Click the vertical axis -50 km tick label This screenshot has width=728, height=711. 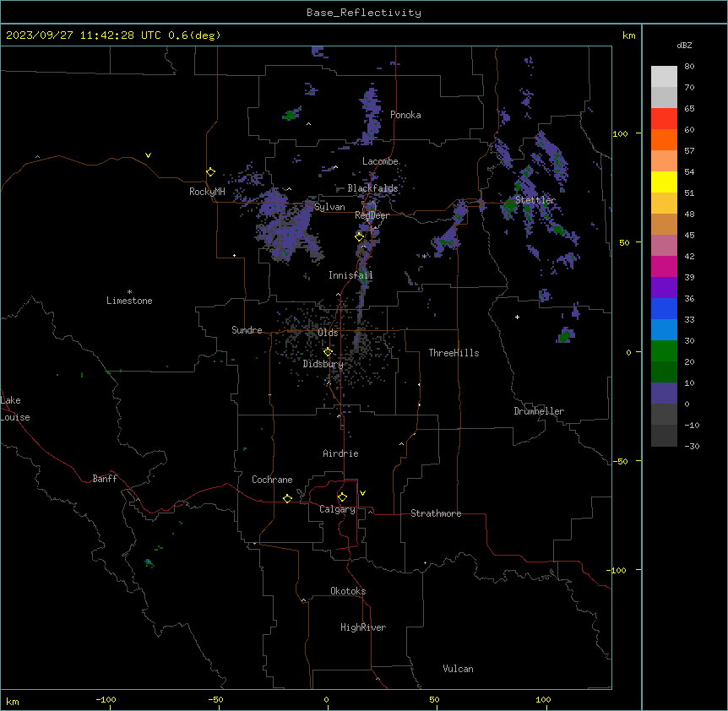pyautogui.click(x=620, y=461)
